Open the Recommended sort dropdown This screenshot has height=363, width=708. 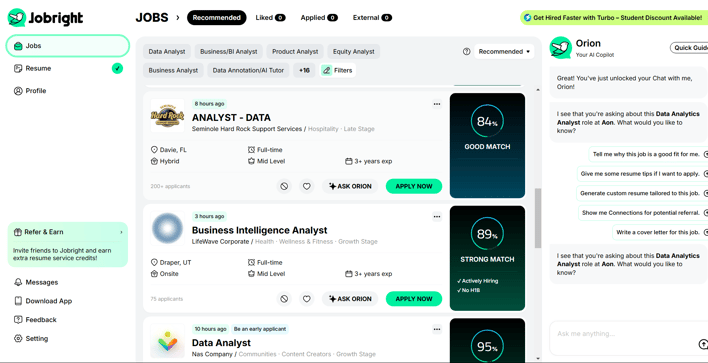(x=504, y=51)
